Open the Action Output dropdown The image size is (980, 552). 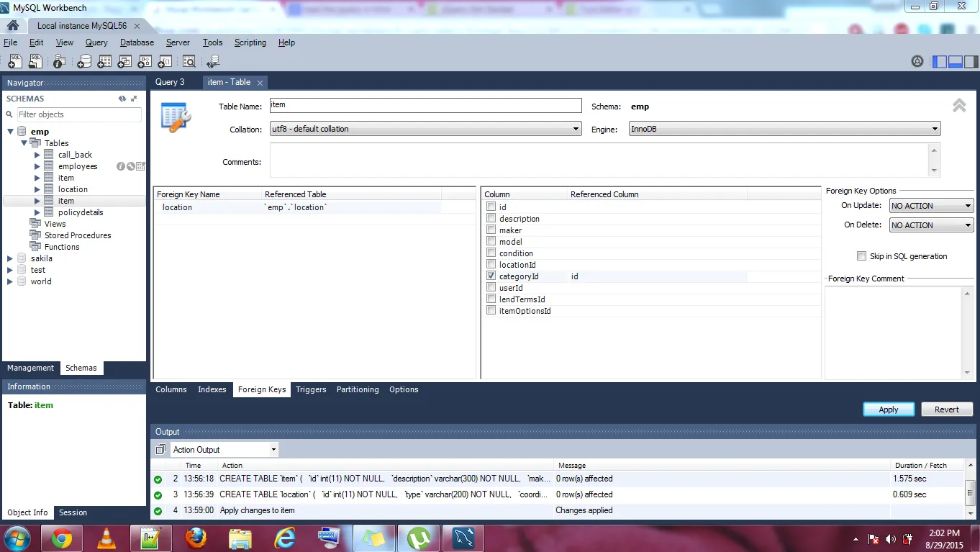224,450
